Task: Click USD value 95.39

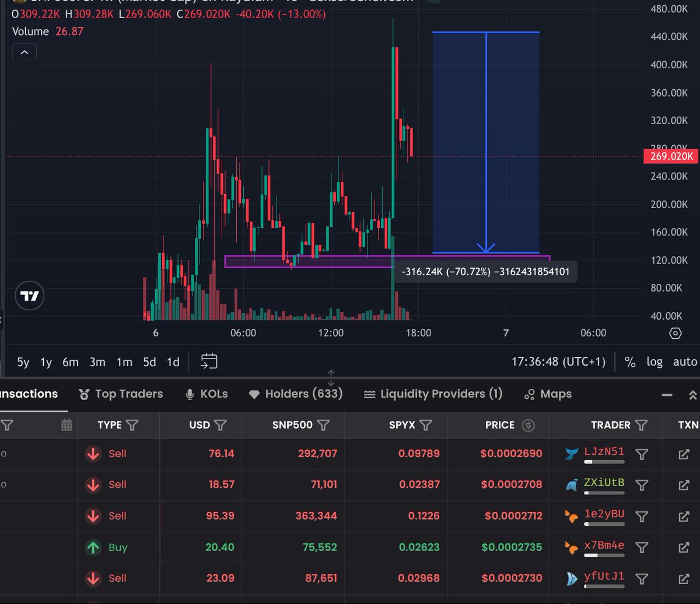Action: (x=220, y=516)
